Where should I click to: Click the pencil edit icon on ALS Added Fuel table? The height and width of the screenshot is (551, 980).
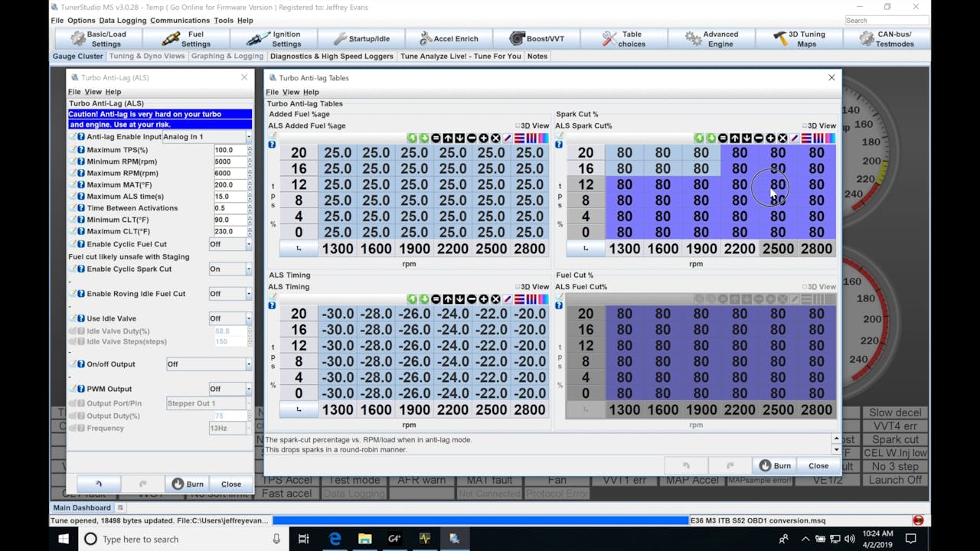[508, 139]
